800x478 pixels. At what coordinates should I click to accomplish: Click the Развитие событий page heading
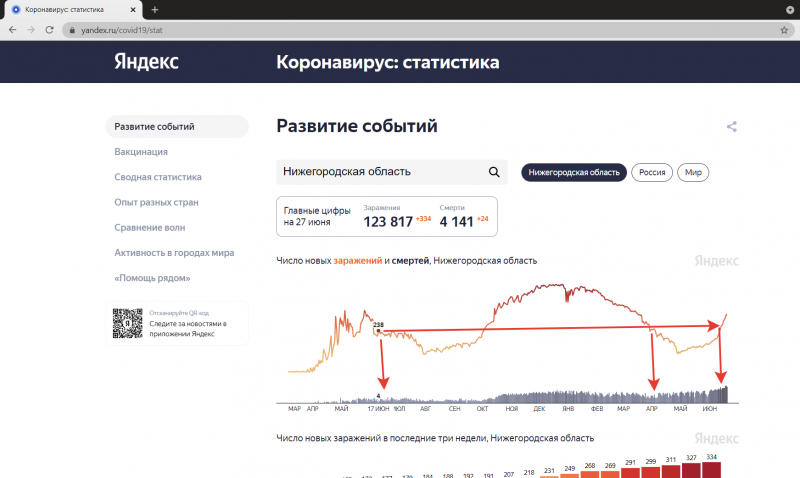click(357, 126)
